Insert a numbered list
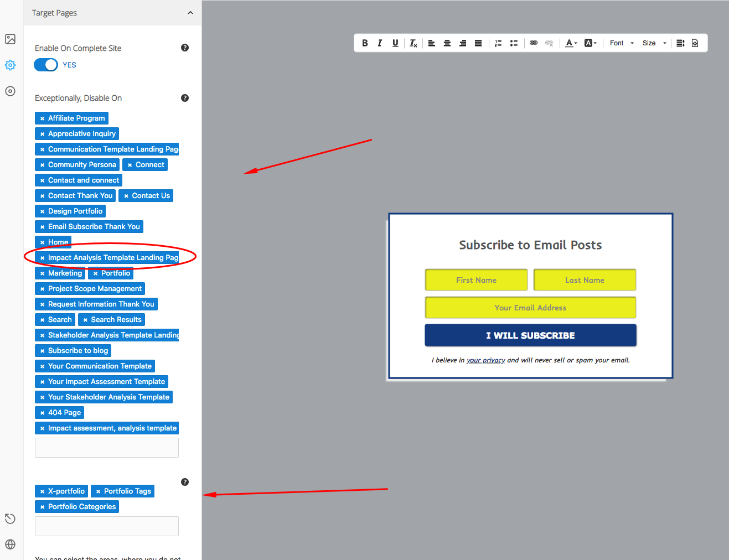This screenshot has height=560, width=729. point(498,43)
